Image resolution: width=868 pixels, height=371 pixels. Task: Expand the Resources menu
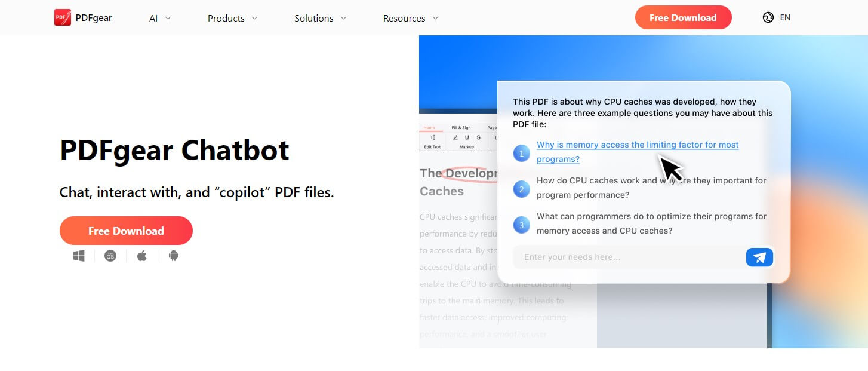tap(411, 18)
